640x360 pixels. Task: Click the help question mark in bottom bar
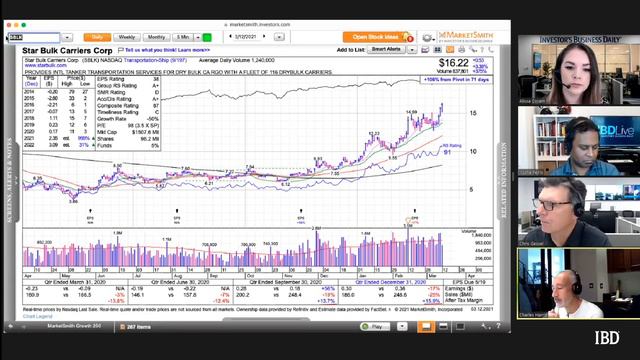(498, 326)
